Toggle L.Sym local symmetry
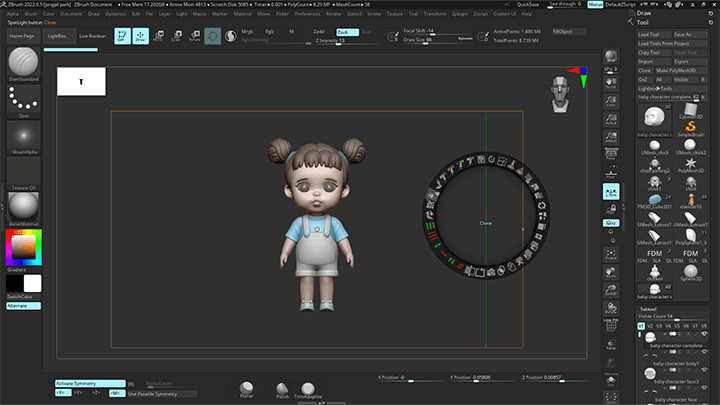The height and width of the screenshot is (405, 720). coord(611,192)
